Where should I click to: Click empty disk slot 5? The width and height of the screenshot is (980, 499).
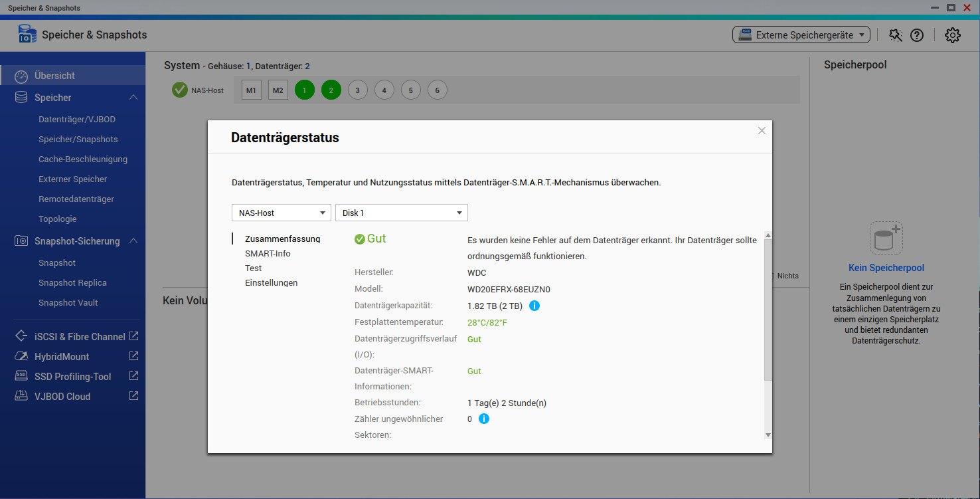point(411,90)
